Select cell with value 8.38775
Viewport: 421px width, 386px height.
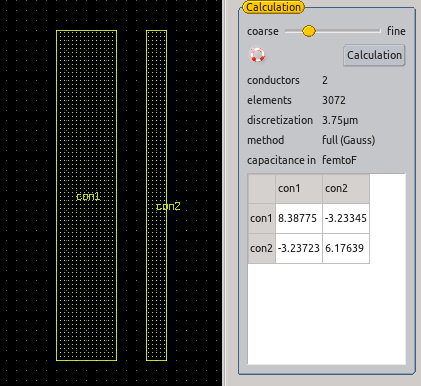coord(299,218)
